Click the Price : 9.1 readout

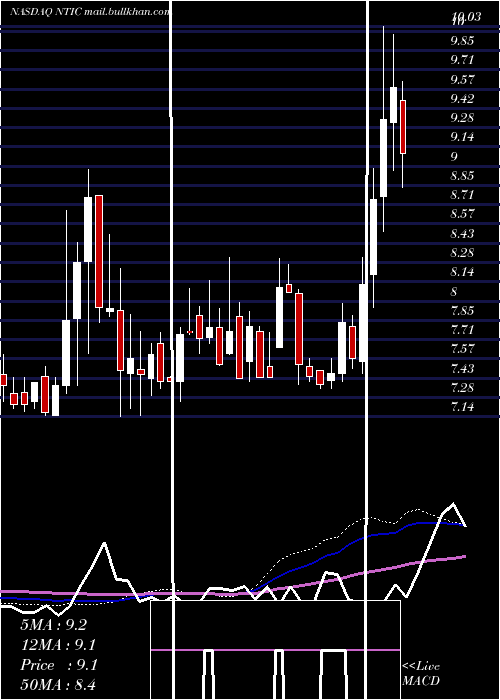[x=58, y=665]
